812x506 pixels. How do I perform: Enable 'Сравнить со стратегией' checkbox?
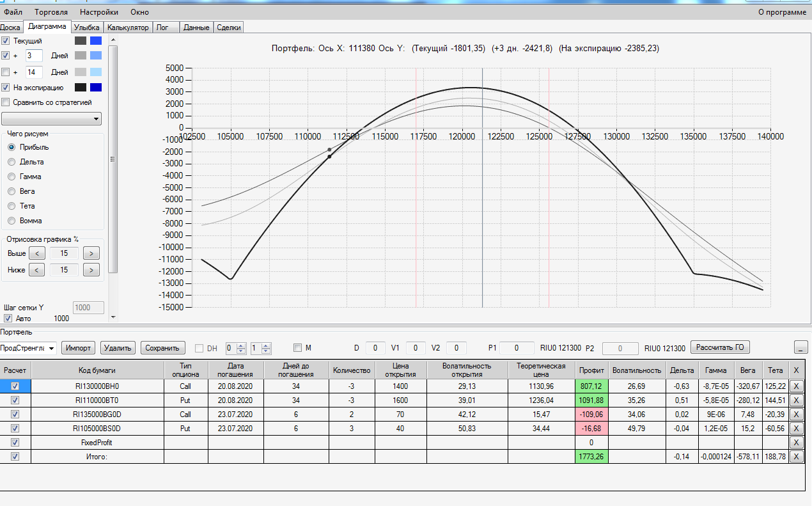coord(6,102)
